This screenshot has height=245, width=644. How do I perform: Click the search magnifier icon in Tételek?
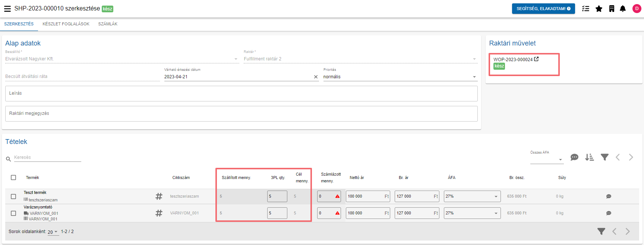(x=8, y=159)
